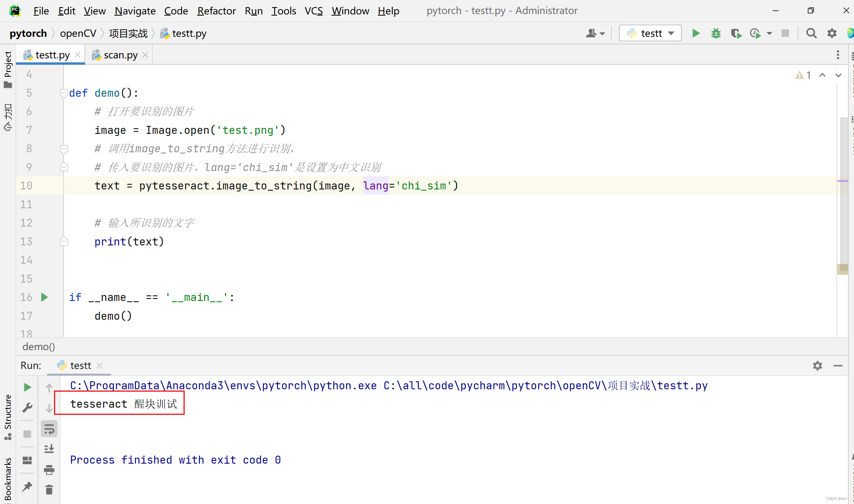Collapse the comment block fold at line 8
Screen dimensions: 854x504
pyautogui.click(x=64, y=149)
